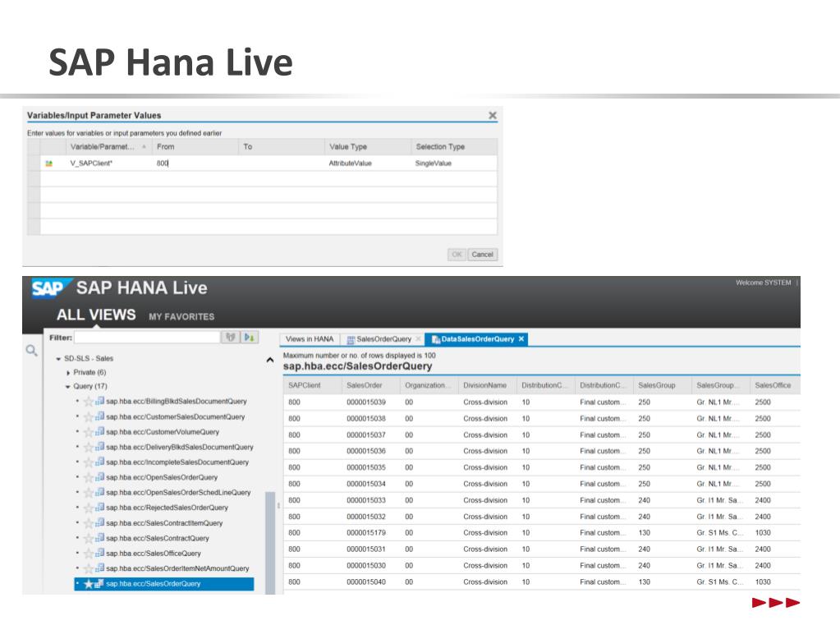840x630 pixels.
Task: Star icon for SalesOfficeQuery
Action: click(x=89, y=554)
